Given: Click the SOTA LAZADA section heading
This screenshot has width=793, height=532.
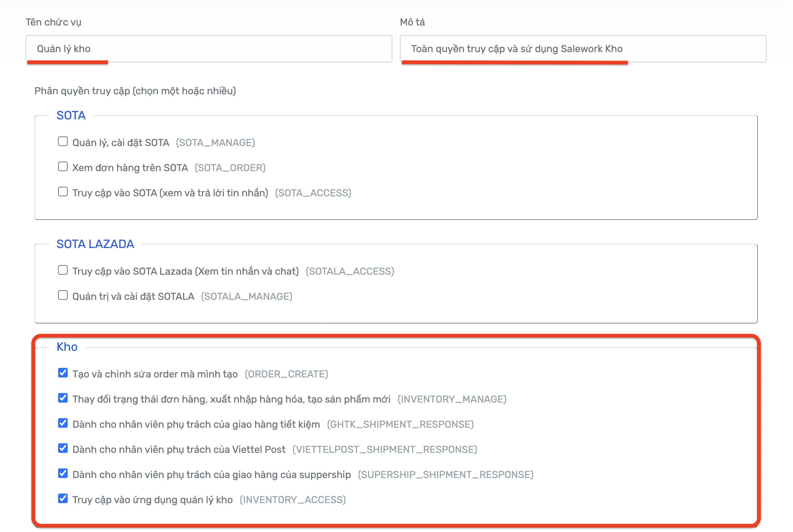Looking at the screenshot, I should 95,244.
